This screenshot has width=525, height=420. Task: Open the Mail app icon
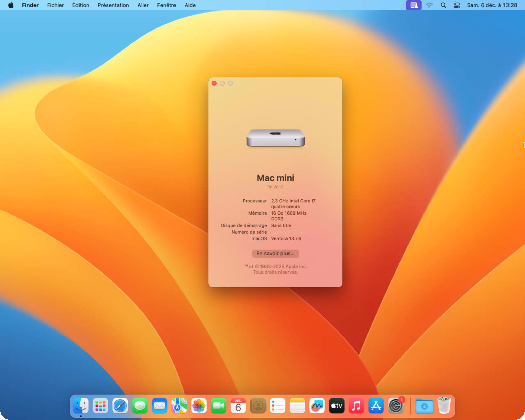pyautogui.click(x=160, y=406)
